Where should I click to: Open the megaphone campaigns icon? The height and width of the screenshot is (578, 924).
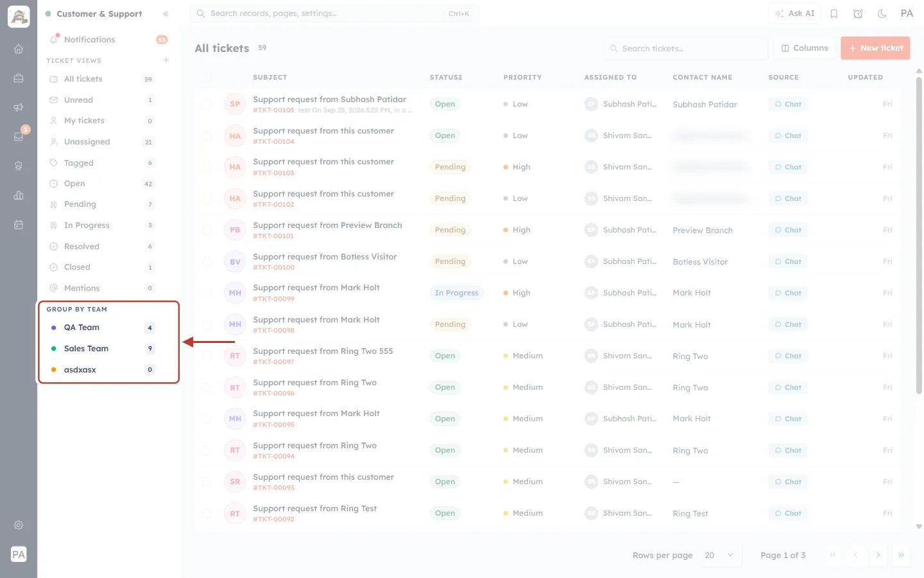(x=19, y=107)
